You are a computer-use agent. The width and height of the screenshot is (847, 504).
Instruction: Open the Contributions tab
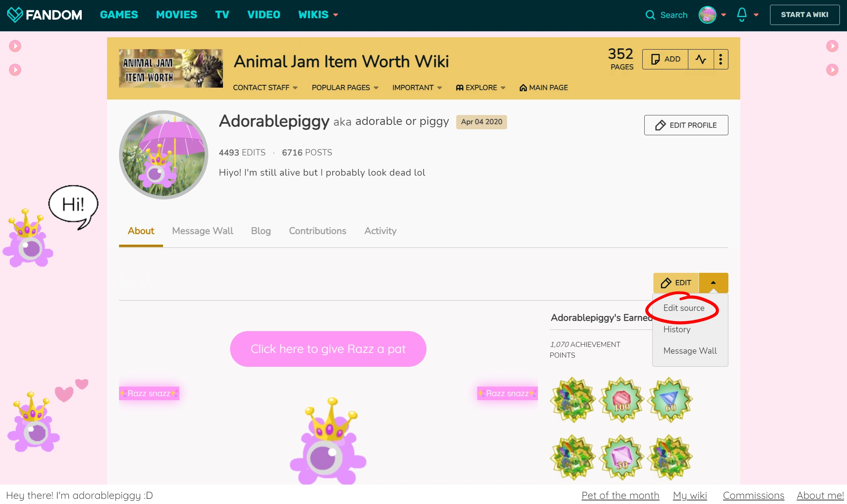317,231
